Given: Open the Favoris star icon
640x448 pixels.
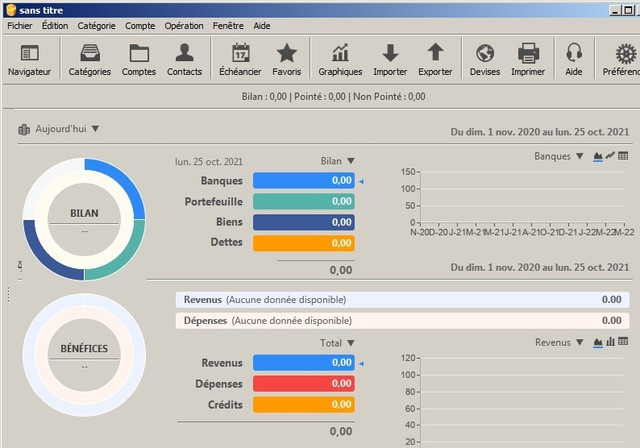Looking at the screenshot, I should [287, 53].
